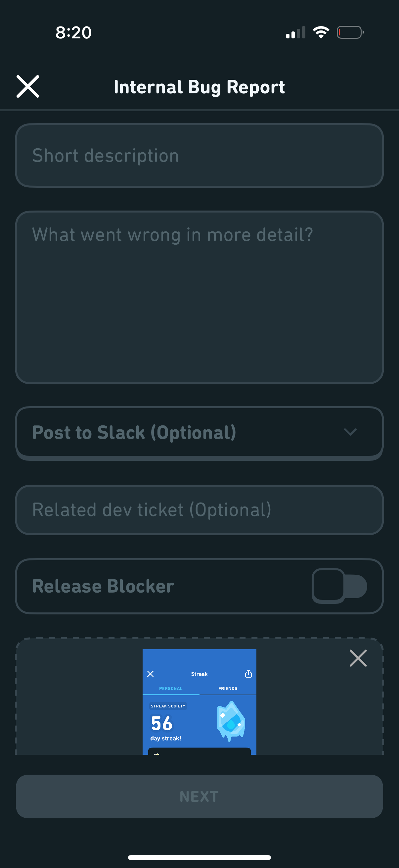
Task: Remove the attached streak screenshot
Action: point(358,658)
